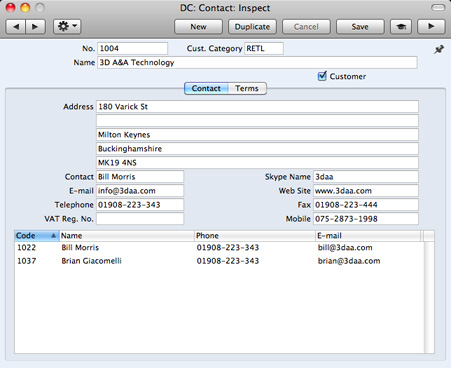This screenshot has width=451, height=368.
Task: Click Brian Giacomelli's phone number
Action: [x=228, y=261]
